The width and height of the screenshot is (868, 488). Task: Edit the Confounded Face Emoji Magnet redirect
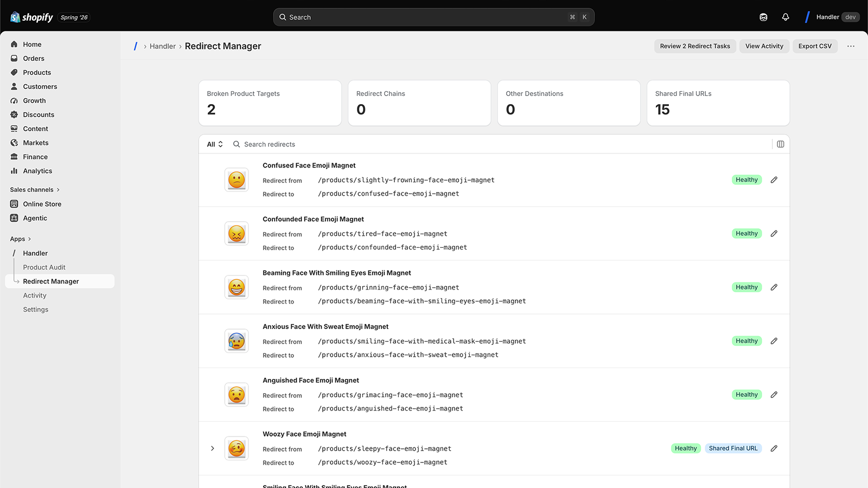774,234
